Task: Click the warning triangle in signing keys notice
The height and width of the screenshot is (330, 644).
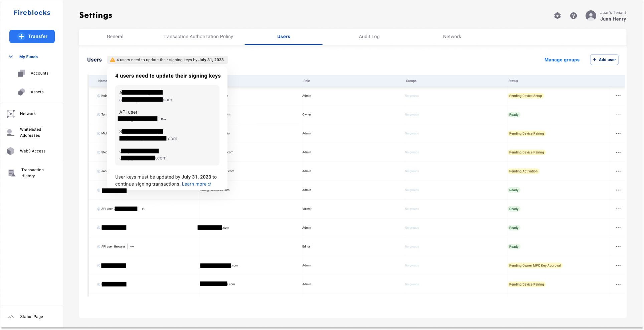Action: (x=113, y=60)
